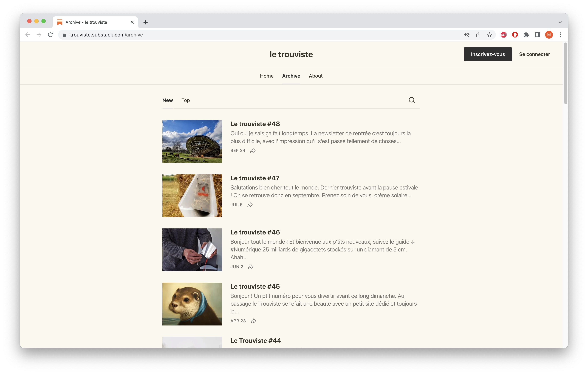Click the #47 excerpt starting 'Salutations bien cher'
Image resolution: width=588 pixels, height=374 pixels.
(x=324, y=191)
